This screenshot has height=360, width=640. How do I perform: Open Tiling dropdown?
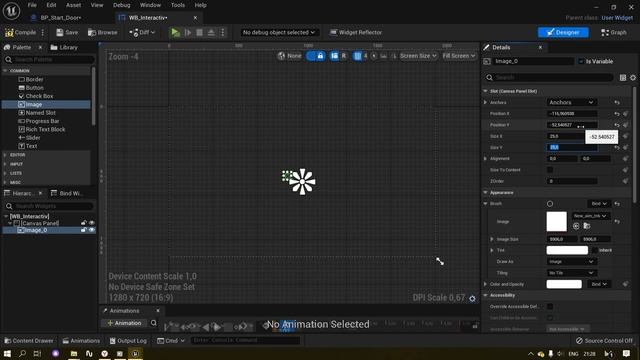571,273
